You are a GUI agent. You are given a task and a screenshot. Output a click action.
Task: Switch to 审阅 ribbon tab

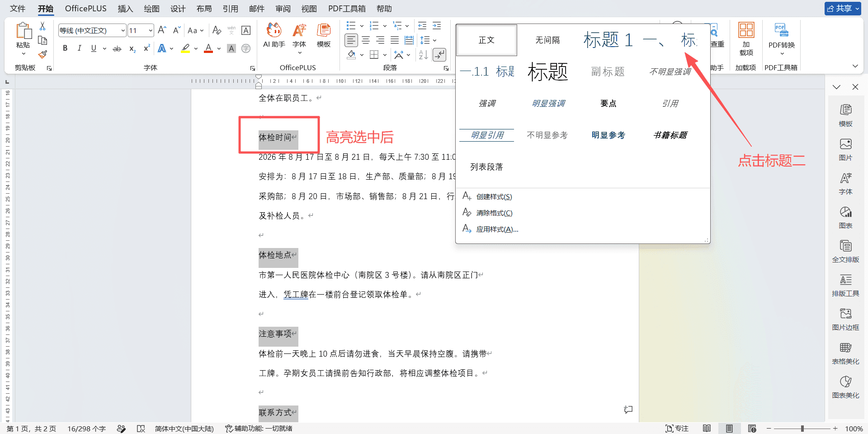coord(283,9)
